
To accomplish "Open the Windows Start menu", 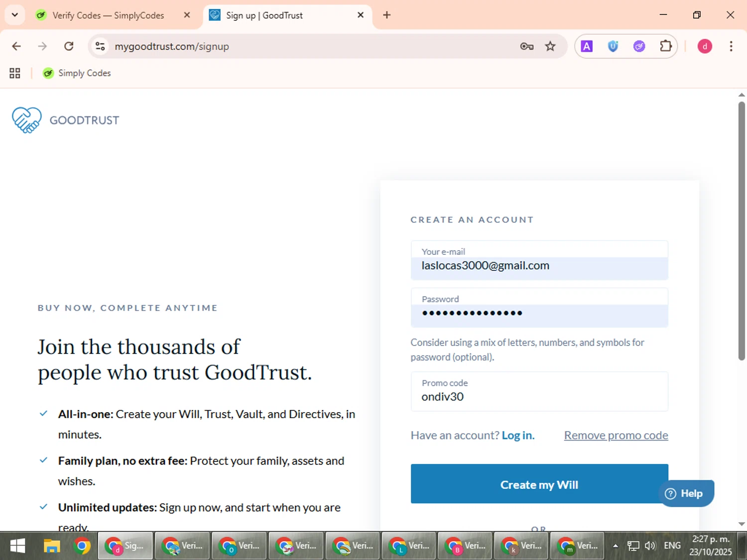I will pos(17,546).
